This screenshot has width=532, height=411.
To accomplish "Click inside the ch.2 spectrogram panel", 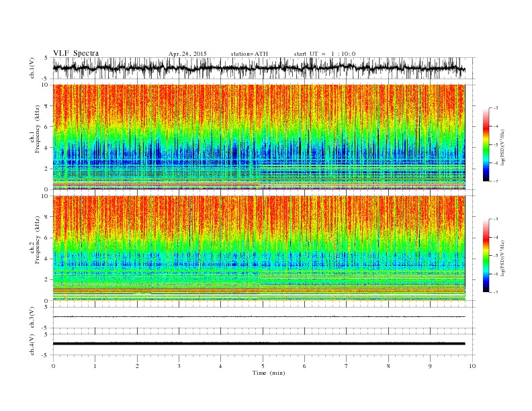I will tap(259, 248).
